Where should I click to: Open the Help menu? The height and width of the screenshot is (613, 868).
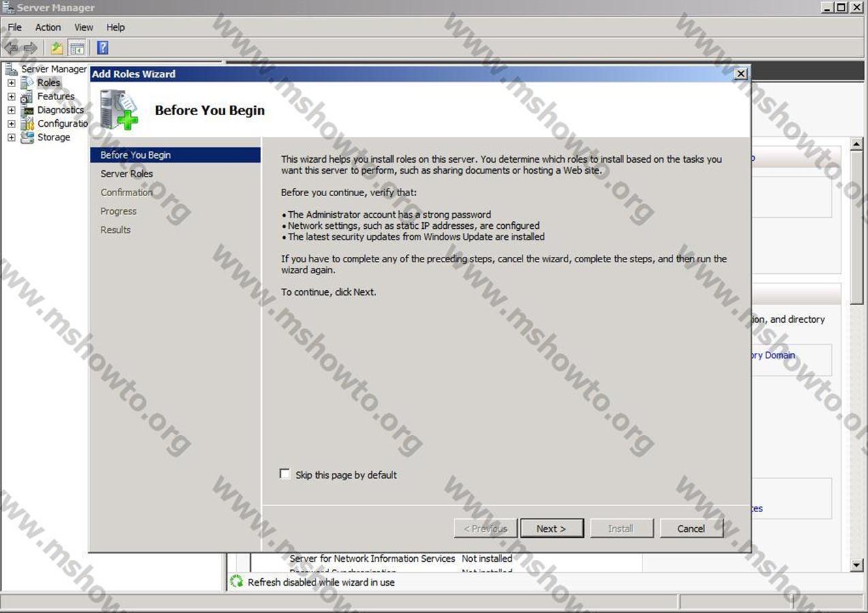tap(115, 27)
